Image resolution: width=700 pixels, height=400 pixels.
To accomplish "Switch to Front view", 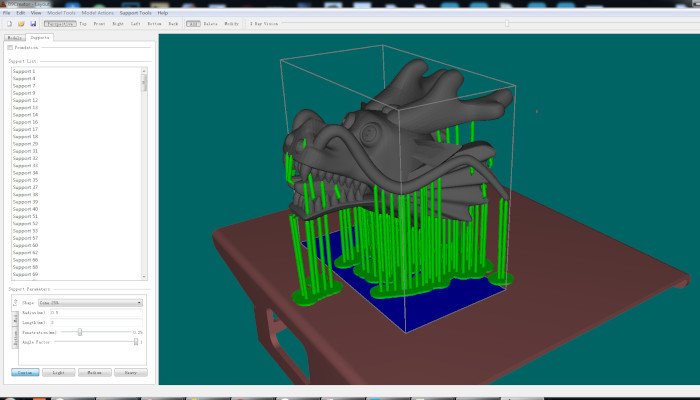I will click(x=99, y=24).
